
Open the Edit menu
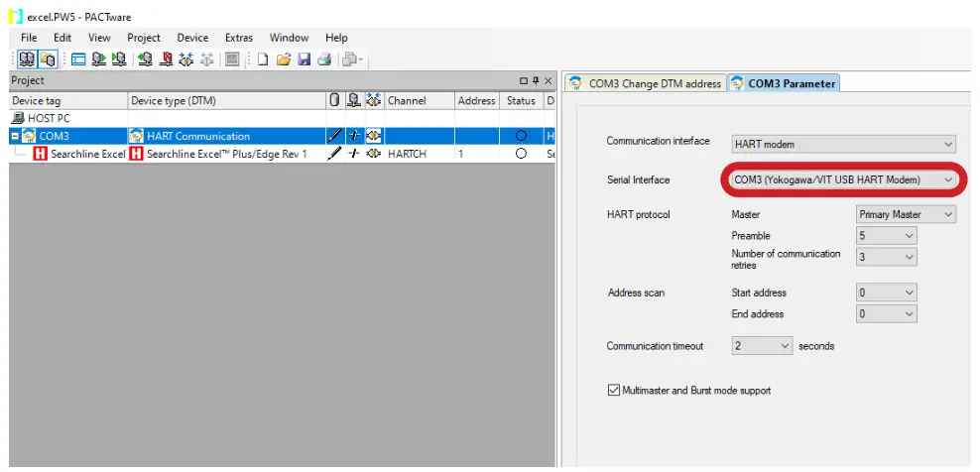(x=62, y=38)
